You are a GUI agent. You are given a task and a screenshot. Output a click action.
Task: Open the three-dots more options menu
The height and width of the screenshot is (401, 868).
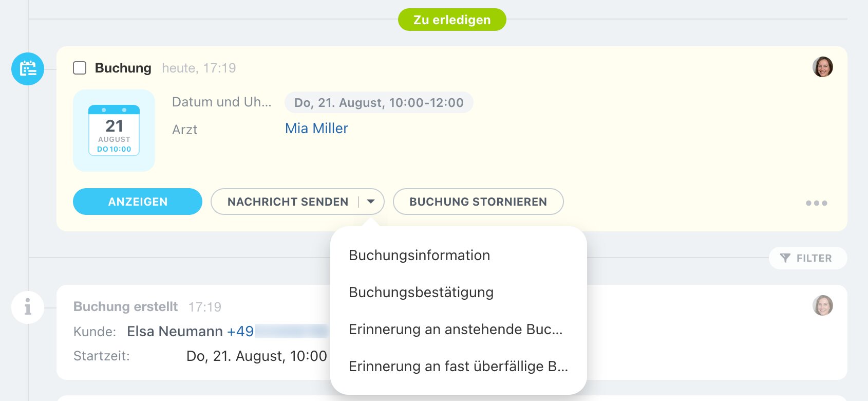tap(816, 203)
